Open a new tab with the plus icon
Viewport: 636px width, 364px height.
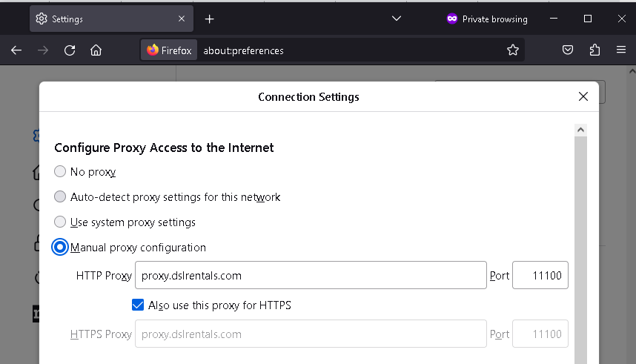click(209, 19)
